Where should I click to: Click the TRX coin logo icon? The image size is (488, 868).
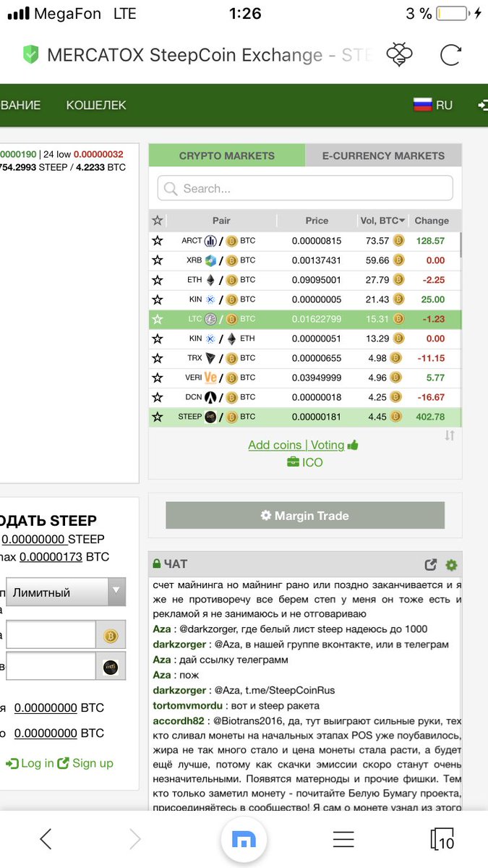click(210, 358)
